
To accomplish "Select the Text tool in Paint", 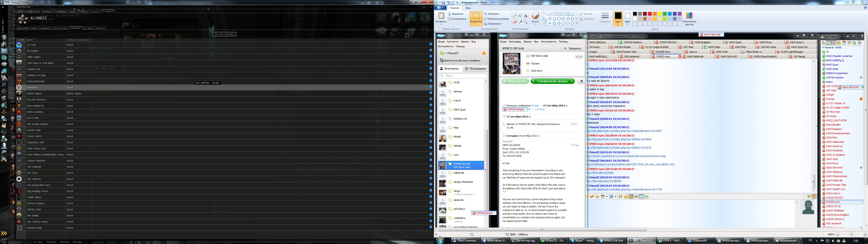I will [x=526, y=16].
